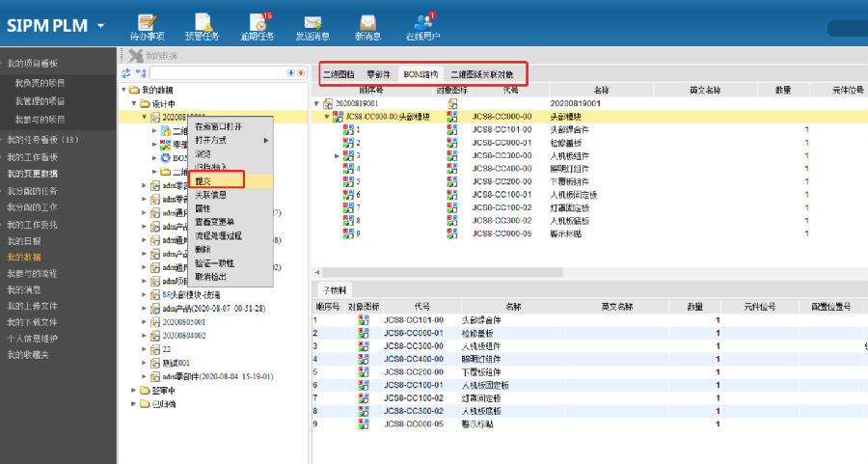Viewport: 868px width, 464px height.
Task: Expand BOM row 3 人机板组件
Action: (x=337, y=155)
